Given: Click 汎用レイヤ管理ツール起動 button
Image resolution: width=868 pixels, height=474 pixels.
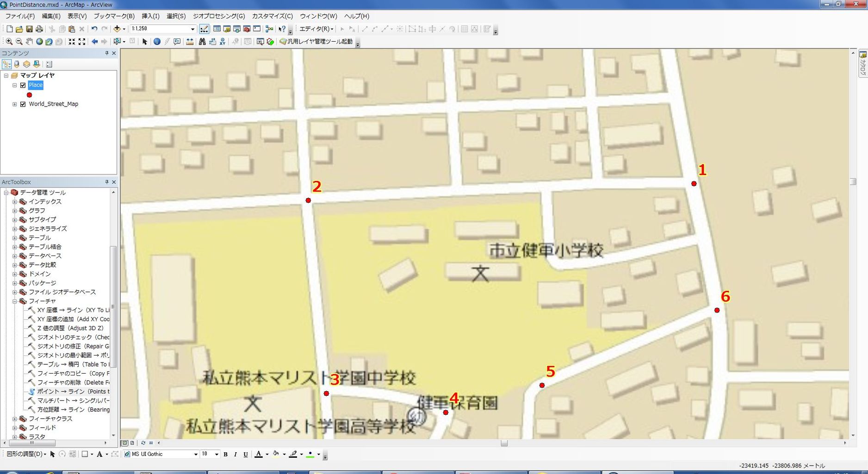Looking at the screenshot, I should 316,42.
